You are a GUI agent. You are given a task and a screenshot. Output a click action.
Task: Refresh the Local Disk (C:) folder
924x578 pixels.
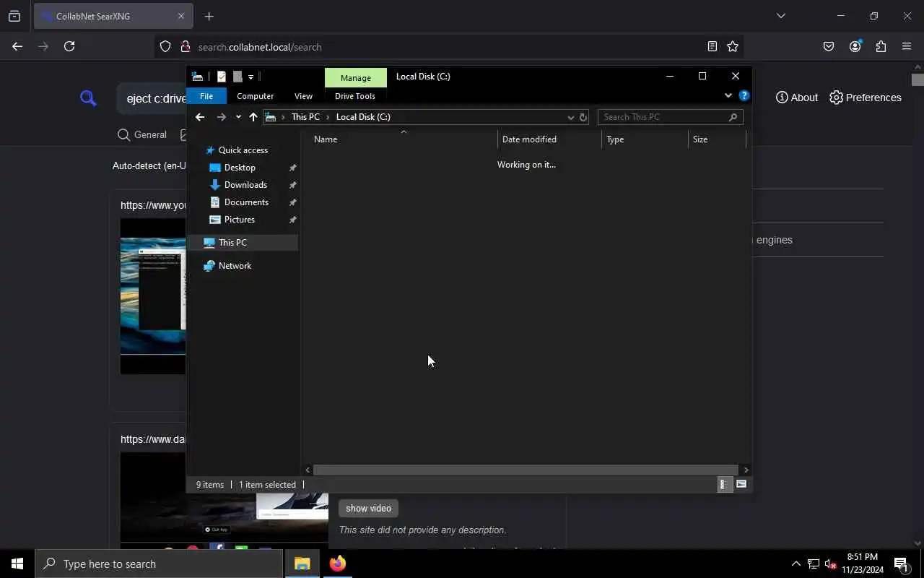(583, 117)
